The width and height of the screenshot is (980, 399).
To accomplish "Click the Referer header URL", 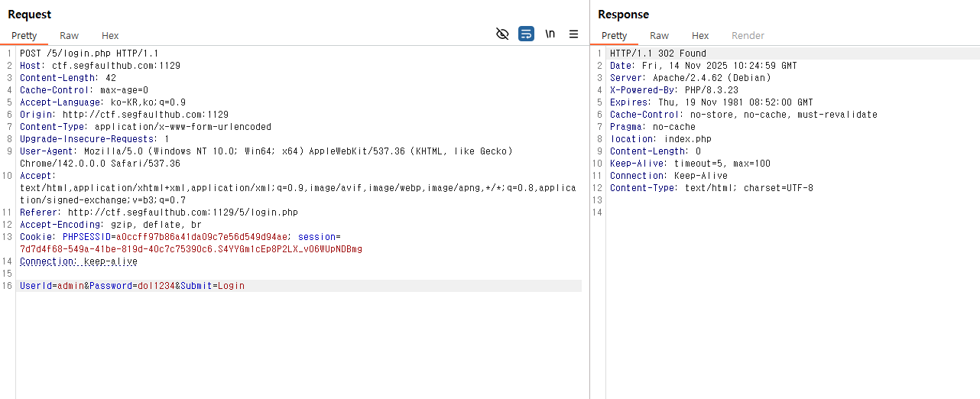I will (x=183, y=212).
